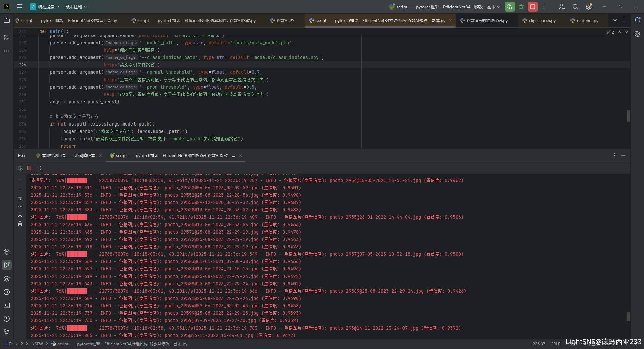
Task: Click the run console vertical scrollbar thumb
Action: pos(628,316)
